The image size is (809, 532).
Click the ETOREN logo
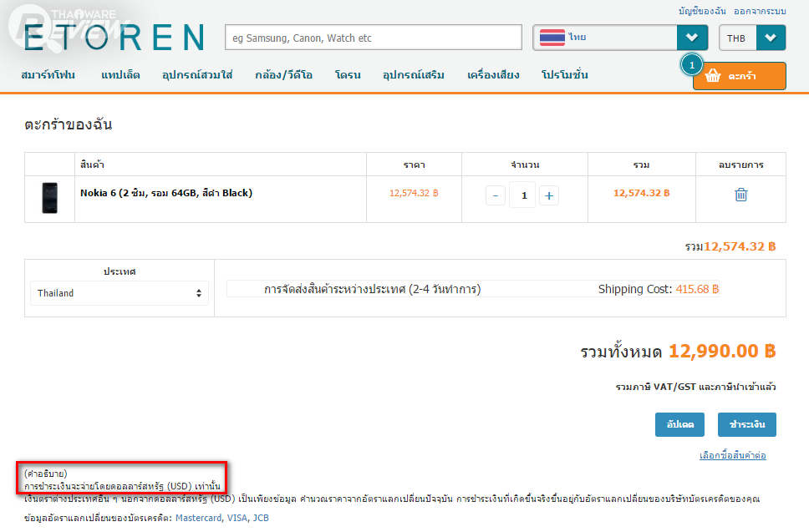coord(114,38)
